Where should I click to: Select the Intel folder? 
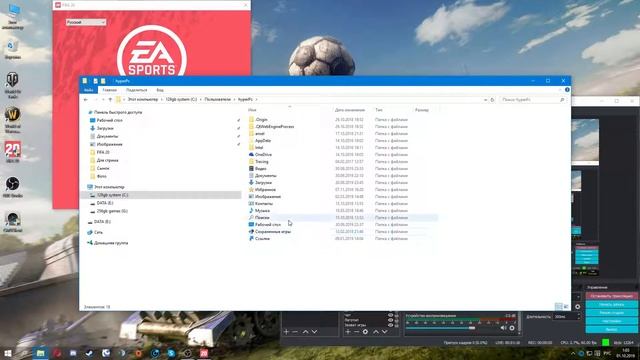click(x=259, y=147)
